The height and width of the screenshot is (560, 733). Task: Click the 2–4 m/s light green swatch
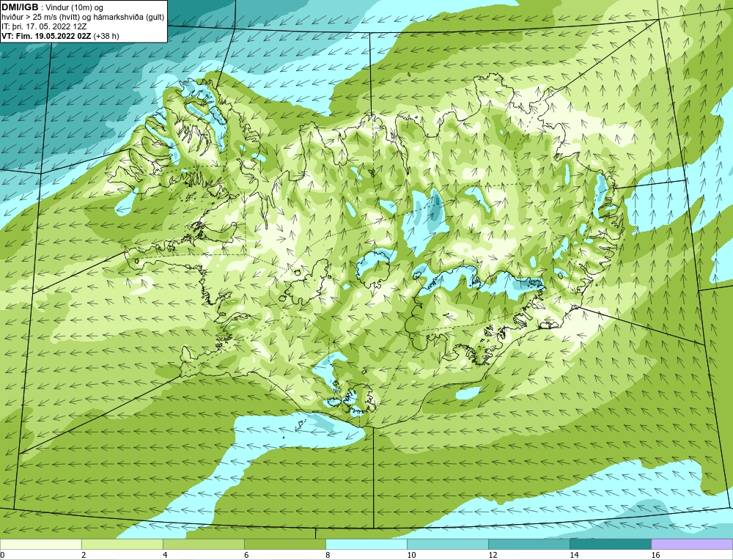tap(122, 544)
